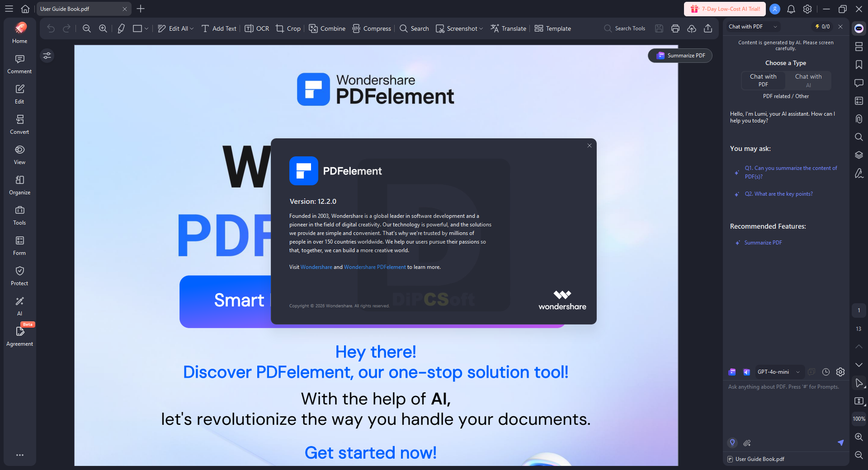Open the comments list on the right strip
Viewport: 868px width, 470px height.
tap(859, 83)
